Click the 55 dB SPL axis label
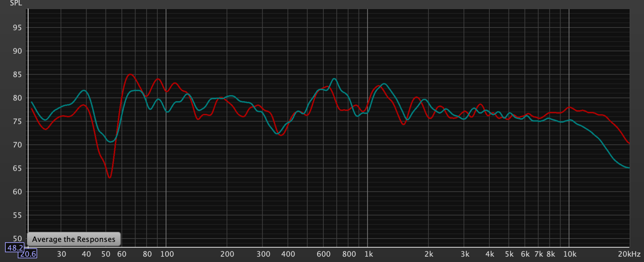Viewport: 644px width, 262px height. [17, 215]
